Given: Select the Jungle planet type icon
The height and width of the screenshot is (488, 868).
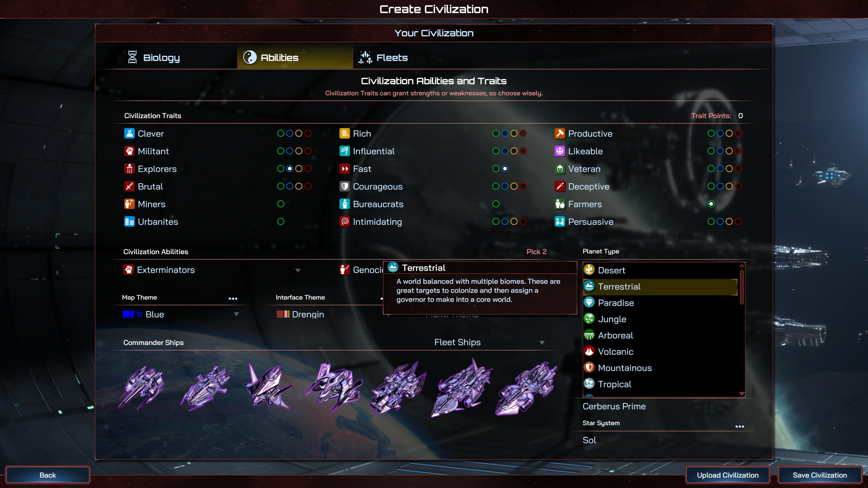Looking at the screenshot, I should click(589, 319).
